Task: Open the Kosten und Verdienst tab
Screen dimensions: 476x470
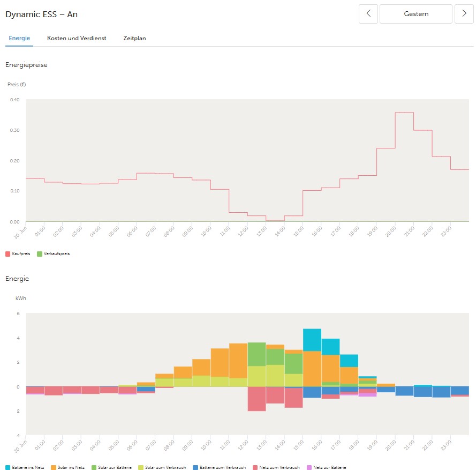Action: click(x=77, y=38)
